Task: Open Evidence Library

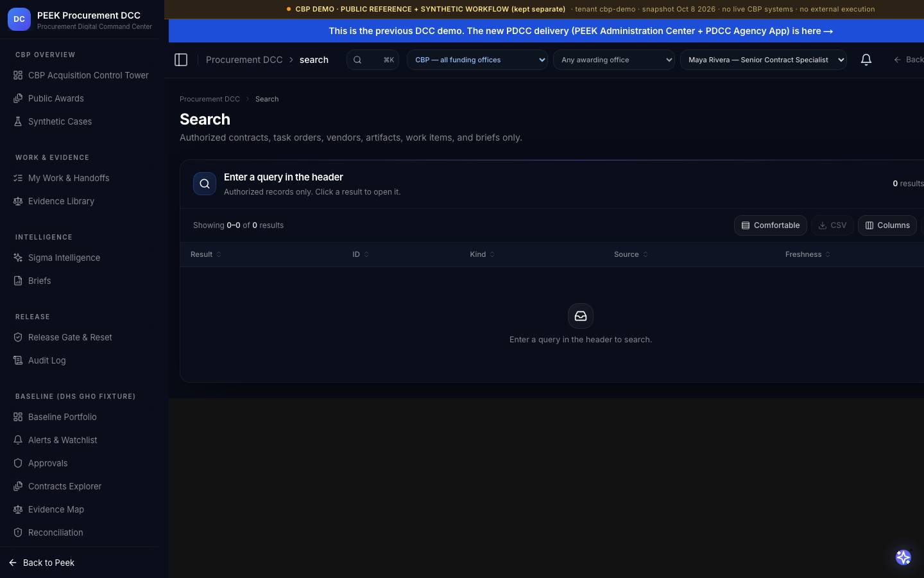Action: [81, 201]
